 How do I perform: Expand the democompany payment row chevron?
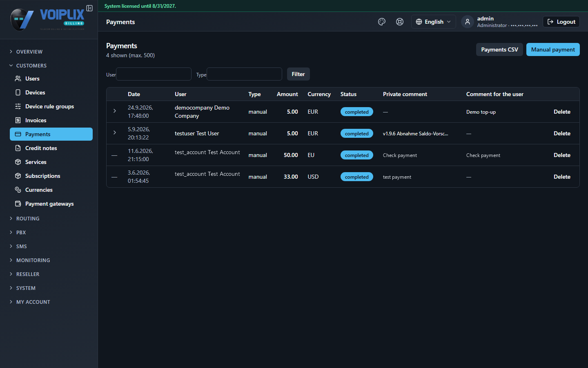[x=115, y=111]
